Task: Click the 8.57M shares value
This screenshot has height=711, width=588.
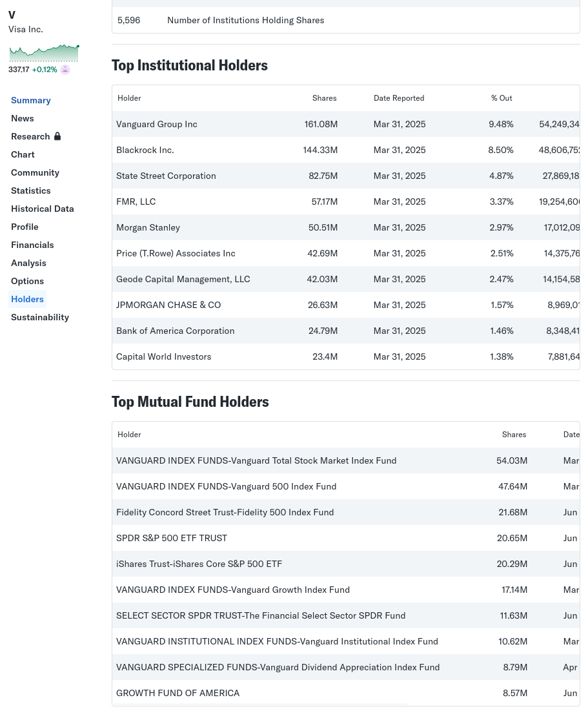Action: 515,694
